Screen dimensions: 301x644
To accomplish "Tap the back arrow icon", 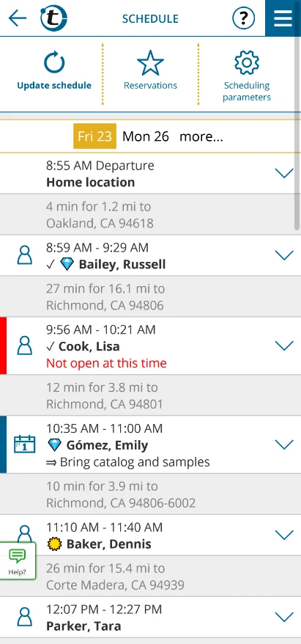I will tap(18, 18).
